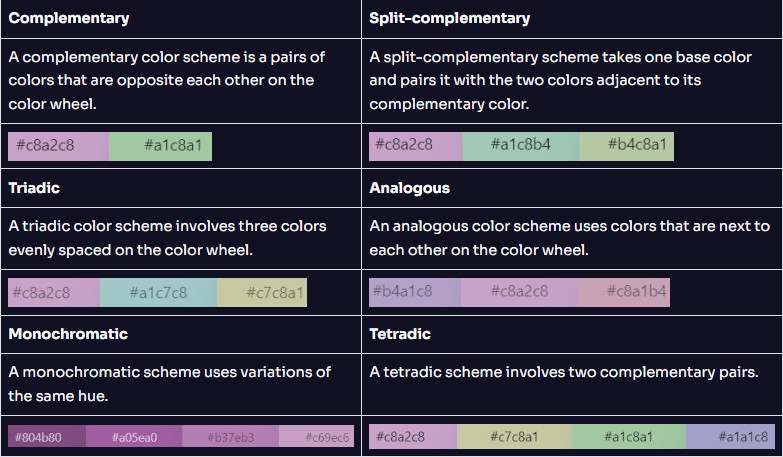This screenshot has height=457, width=783.
Task: Click the Analogous heading
Action: (409, 188)
